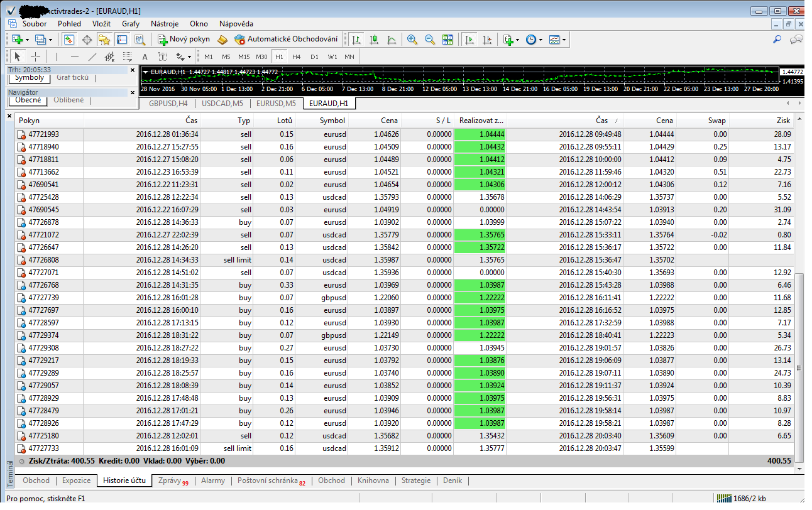Open the indicators list dropdown arrow
812x510 pixels.
click(517, 40)
